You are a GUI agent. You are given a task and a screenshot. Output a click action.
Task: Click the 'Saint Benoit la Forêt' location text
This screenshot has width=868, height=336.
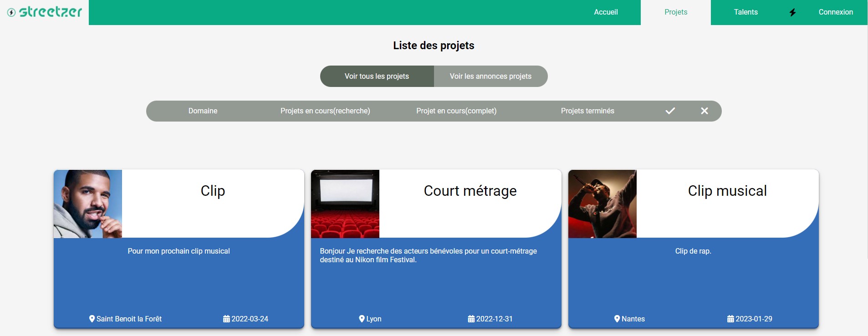tap(129, 319)
